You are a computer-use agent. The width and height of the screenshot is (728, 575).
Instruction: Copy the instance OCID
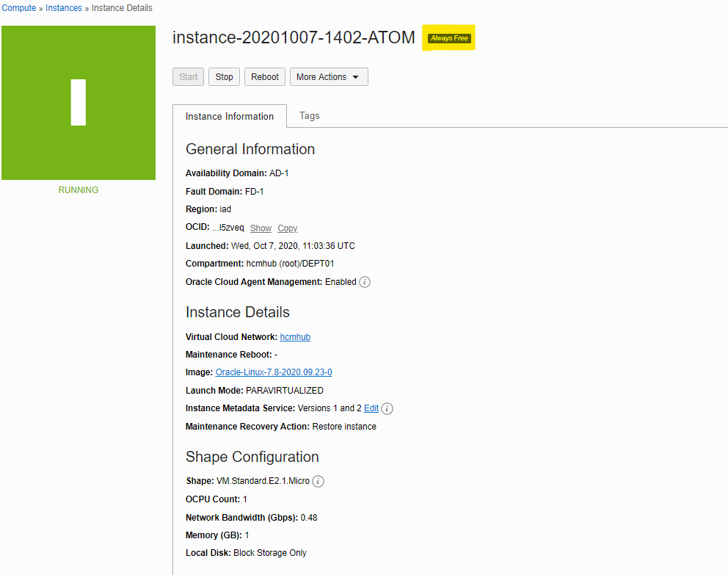point(288,228)
